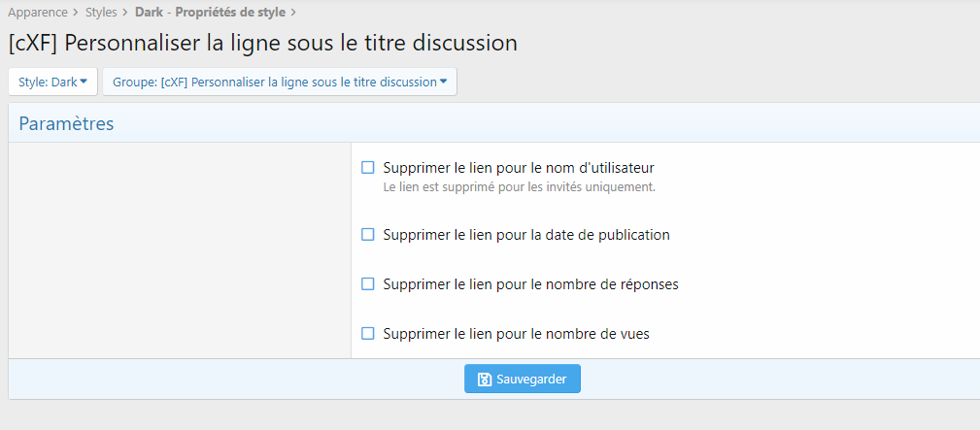Enable the nom d'utilisateur link removal checkbox
The height and width of the screenshot is (430, 980).
(x=368, y=168)
